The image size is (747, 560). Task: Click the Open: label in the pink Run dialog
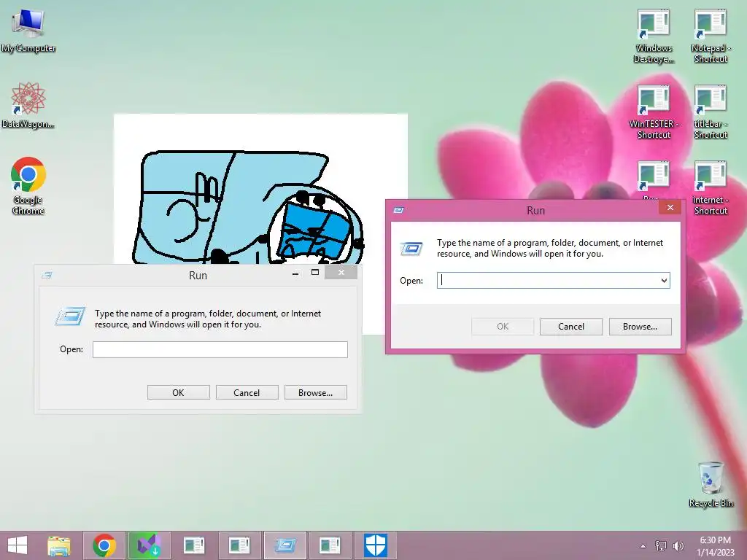click(x=411, y=281)
